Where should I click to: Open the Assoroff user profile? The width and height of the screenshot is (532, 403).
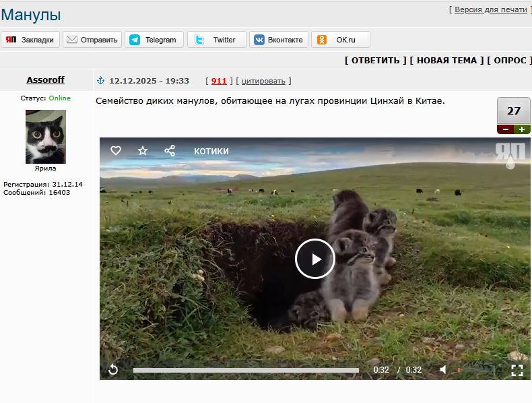coord(46,80)
